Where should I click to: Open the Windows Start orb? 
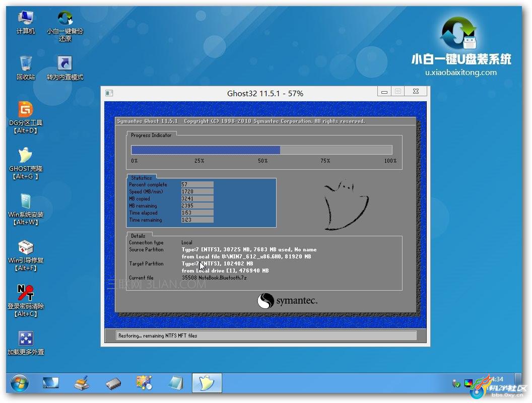[x=19, y=383]
